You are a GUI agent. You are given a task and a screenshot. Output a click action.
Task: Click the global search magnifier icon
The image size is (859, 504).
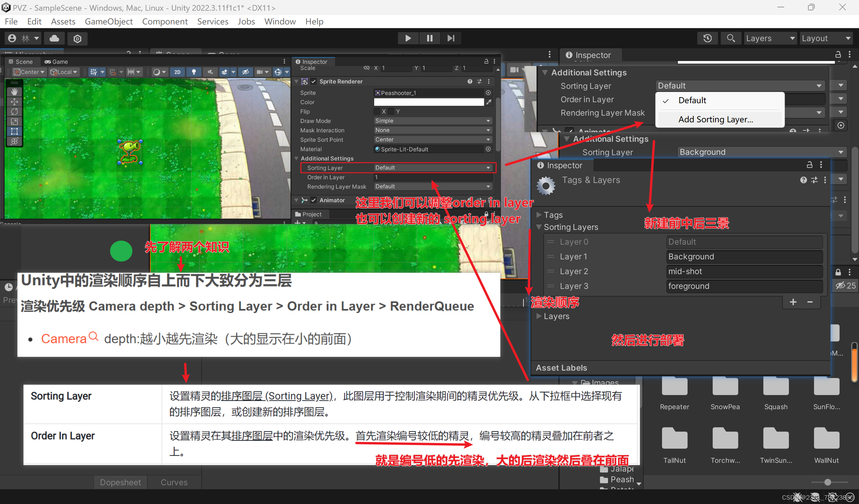click(x=730, y=38)
